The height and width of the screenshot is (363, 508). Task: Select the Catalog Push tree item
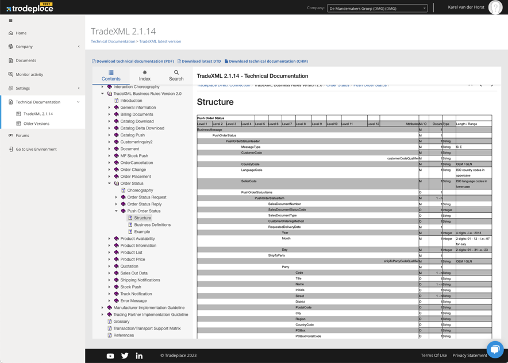(x=132, y=135)
